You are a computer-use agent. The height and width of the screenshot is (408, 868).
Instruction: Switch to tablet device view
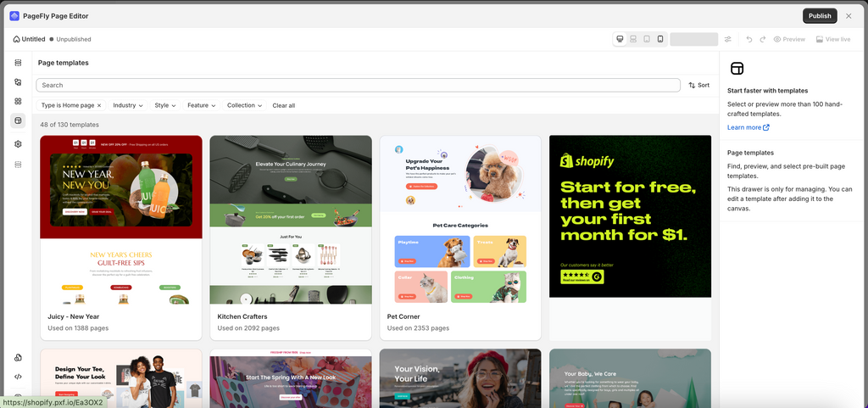click(x=647, y=39)
